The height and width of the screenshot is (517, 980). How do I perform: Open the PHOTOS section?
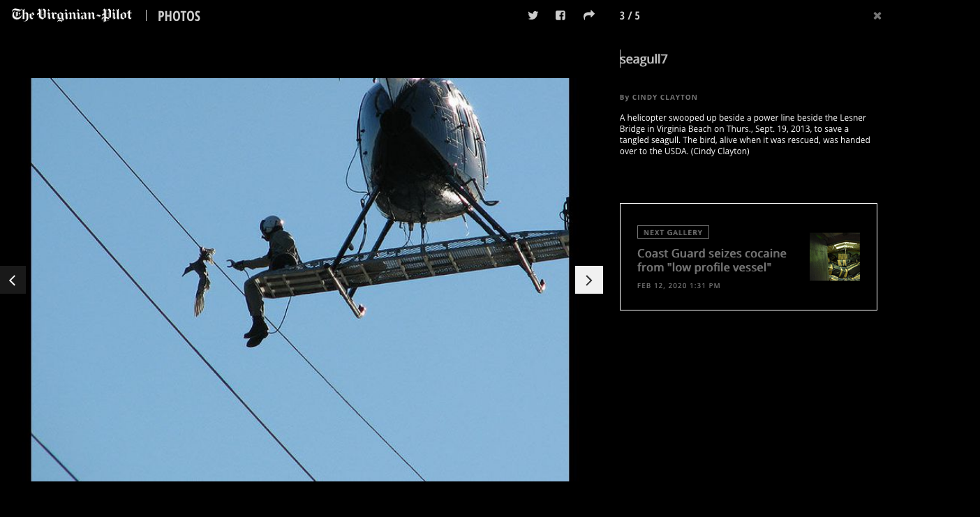(x=179, y=16)
